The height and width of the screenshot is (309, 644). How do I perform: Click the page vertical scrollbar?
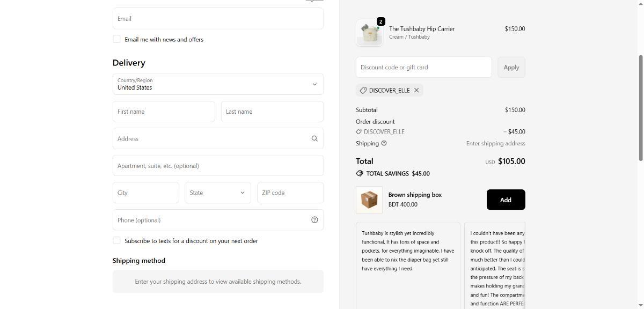pos(640,107)
